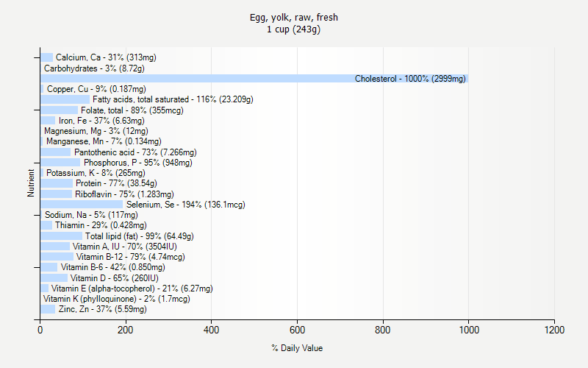Click Vitamin E (alpha-tocopherol) - 21% label
This screenshot has width=588, height=368.
[132, 289]
